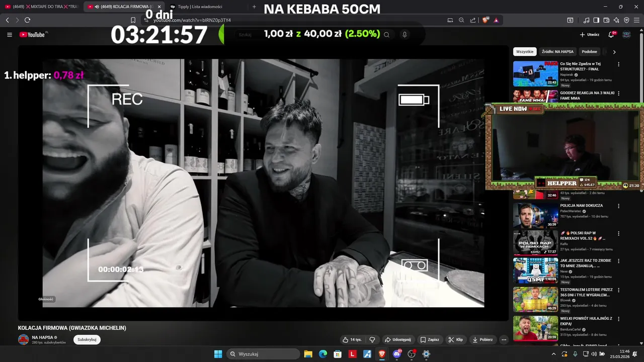
Task: Click the Utwórz create button
Action: (590, 35)
